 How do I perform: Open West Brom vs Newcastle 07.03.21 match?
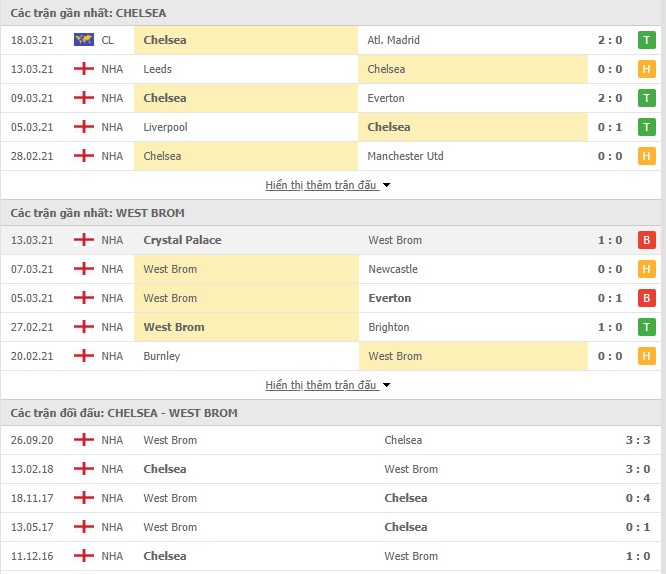pos(331,269)
